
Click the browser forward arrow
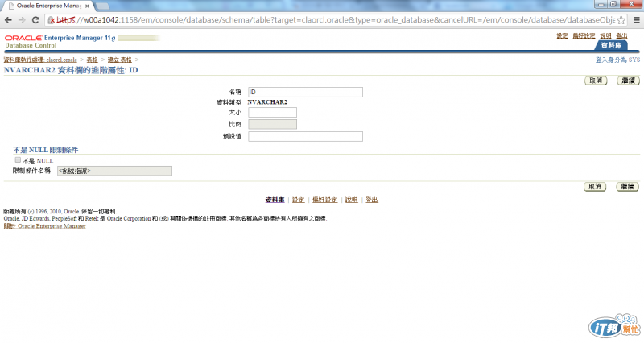point(23,19)
